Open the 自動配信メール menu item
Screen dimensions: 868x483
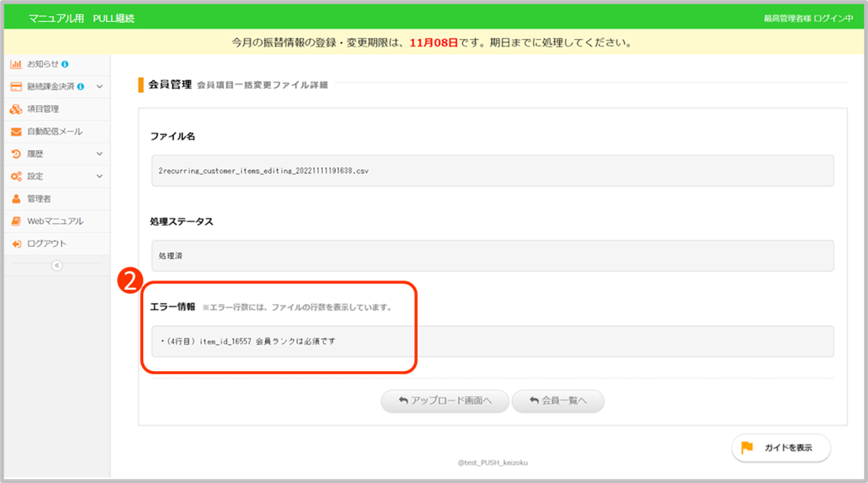(55, 132)
